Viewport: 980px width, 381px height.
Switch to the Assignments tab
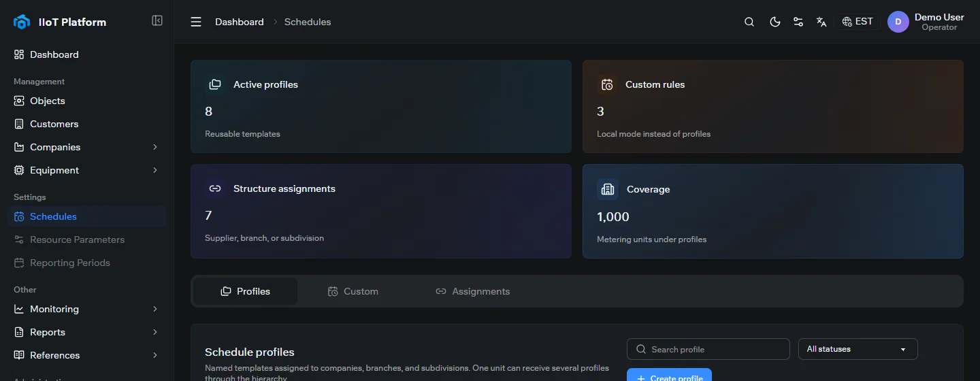pos(473,291)
